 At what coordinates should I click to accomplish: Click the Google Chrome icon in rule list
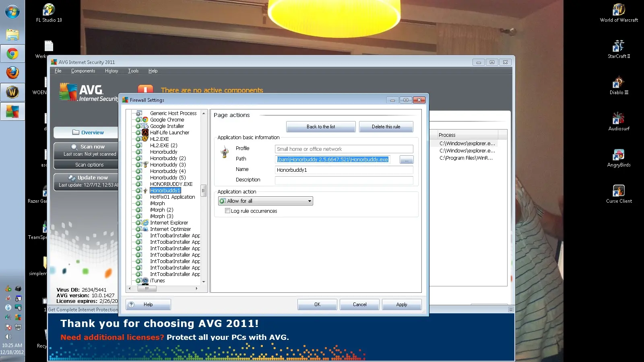pos(145,120)
